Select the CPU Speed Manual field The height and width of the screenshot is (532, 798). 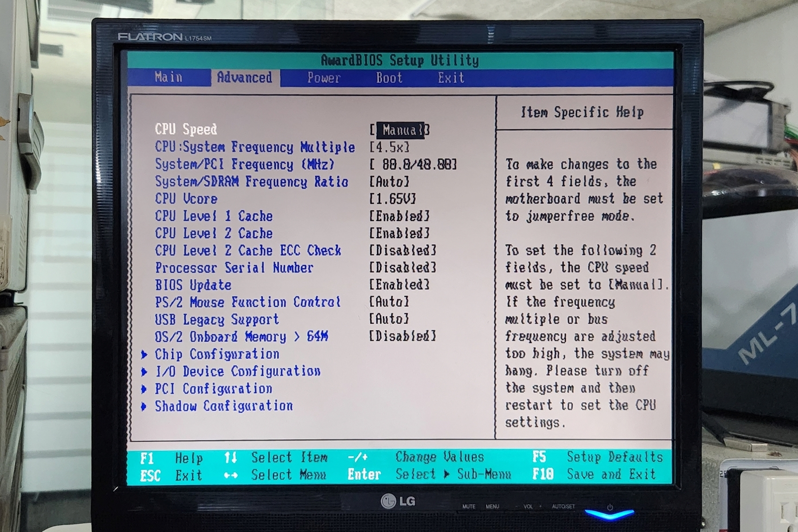400,130
